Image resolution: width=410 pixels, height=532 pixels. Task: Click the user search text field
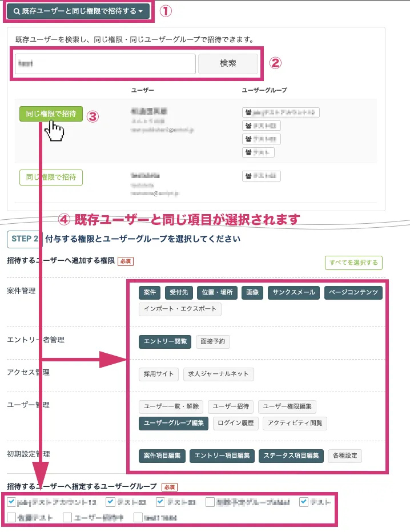[x=105, y=64]
